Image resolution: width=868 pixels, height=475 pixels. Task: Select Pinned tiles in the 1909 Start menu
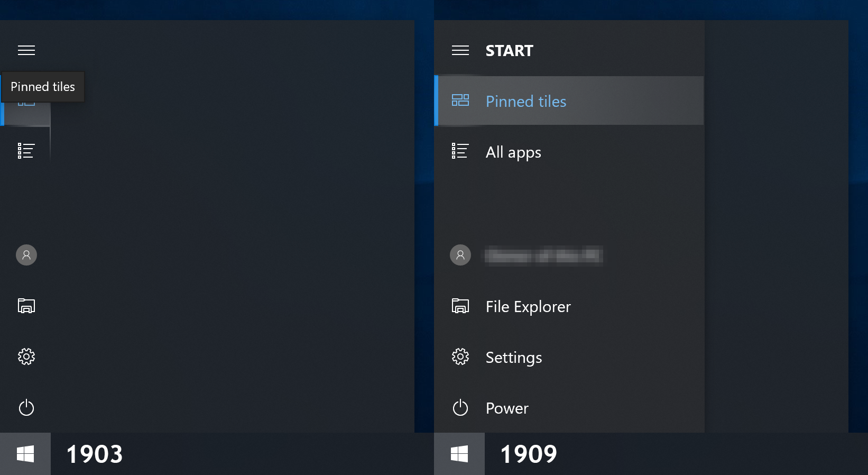click(x=569, y=101)
